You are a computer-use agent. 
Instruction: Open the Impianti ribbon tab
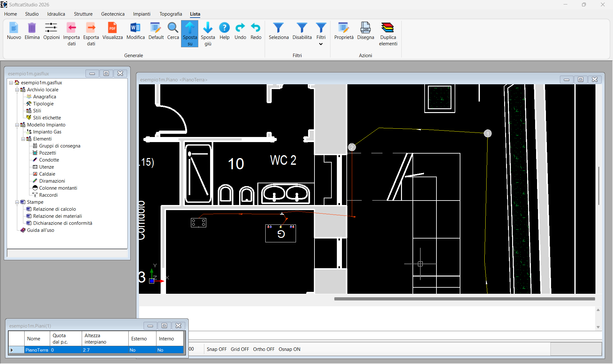(142, 14)
